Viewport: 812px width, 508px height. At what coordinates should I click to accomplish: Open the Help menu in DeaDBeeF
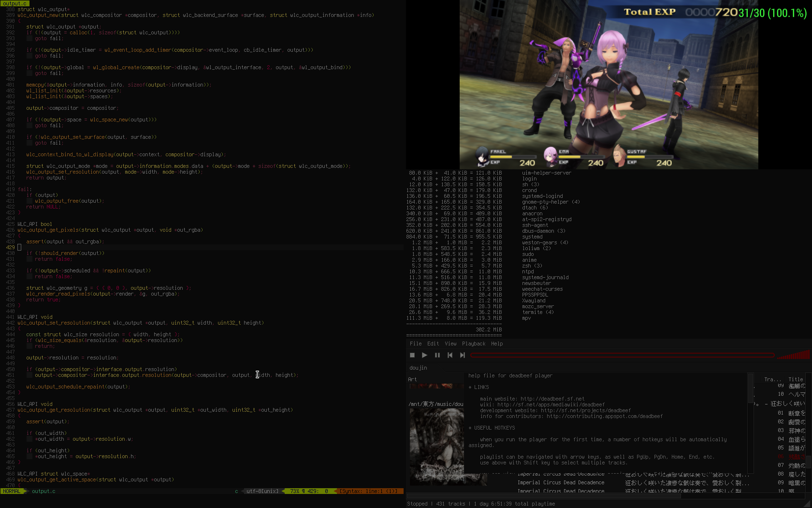click(497, 344)
